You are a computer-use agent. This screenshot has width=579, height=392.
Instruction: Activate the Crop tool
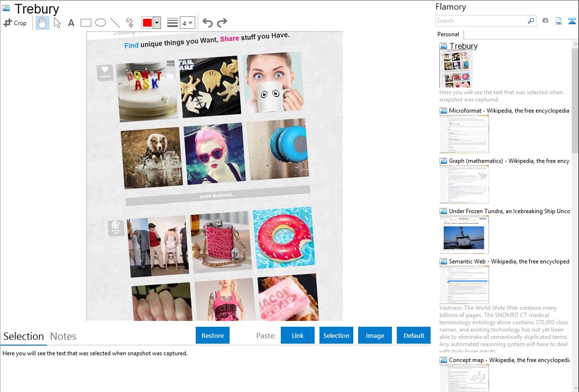[x=15, y=23]
